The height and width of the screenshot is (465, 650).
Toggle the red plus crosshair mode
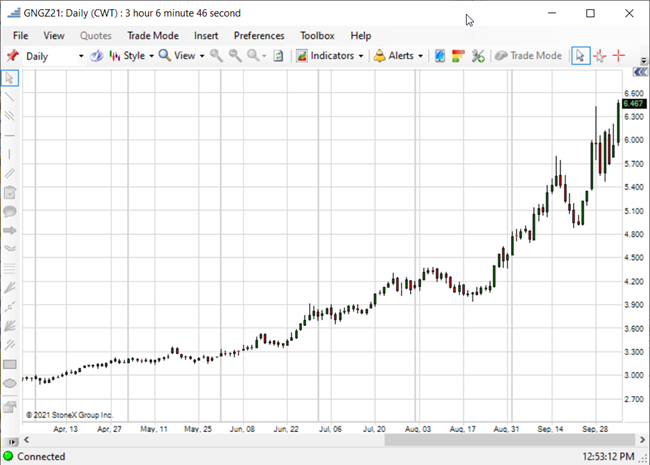[x=618, y=56]
